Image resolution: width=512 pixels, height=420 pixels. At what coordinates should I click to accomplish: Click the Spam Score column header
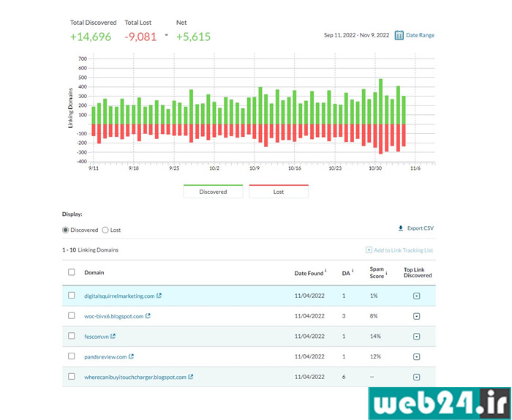[x=377, y=272]
